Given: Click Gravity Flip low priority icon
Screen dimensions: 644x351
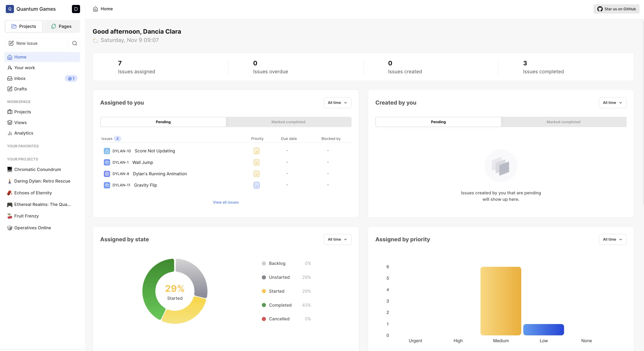Looking at the screenshot, I should (x=256, y=185).
